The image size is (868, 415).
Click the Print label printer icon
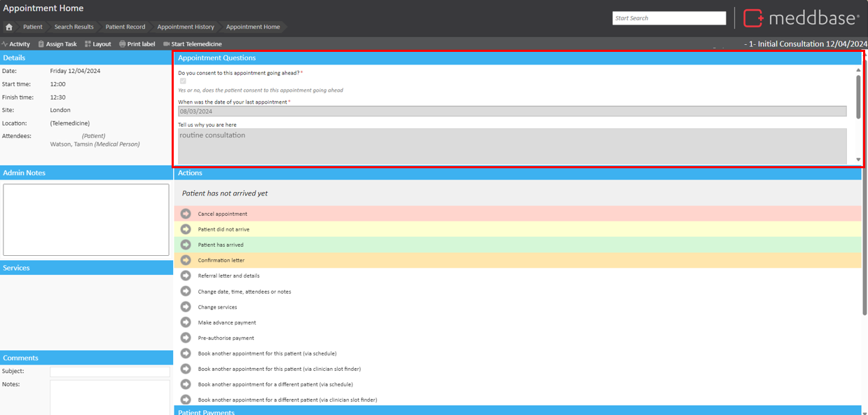pyautogui.click(x=123, y=44)
